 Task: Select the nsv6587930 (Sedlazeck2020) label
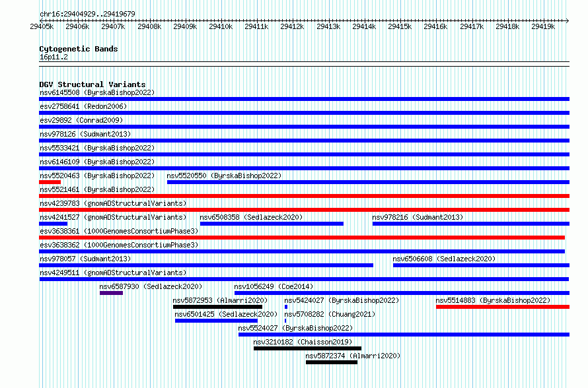[151, 286]
